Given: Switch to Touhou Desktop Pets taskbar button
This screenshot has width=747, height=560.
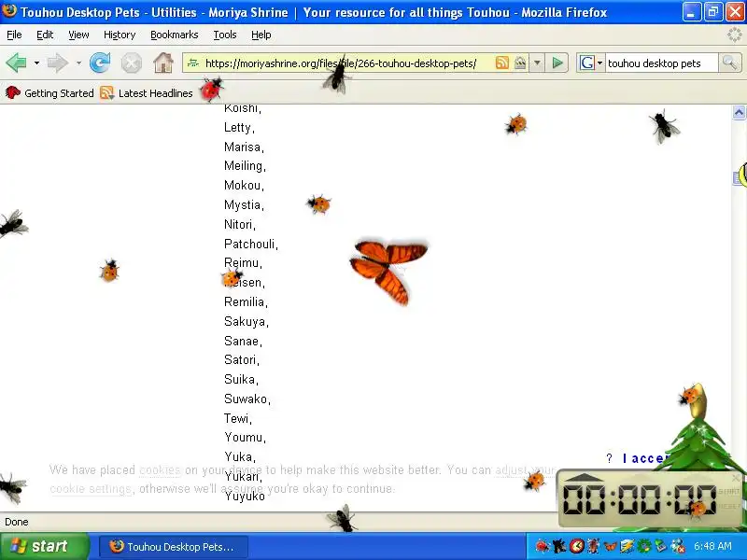Looking at the screenshot, I should click(174, 547).
